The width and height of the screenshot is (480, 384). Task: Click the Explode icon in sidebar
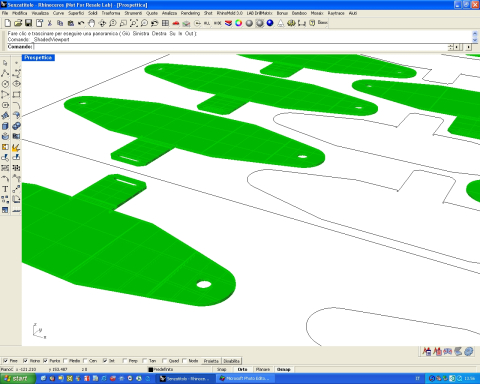pyautogui.click(x=16, y=147)
